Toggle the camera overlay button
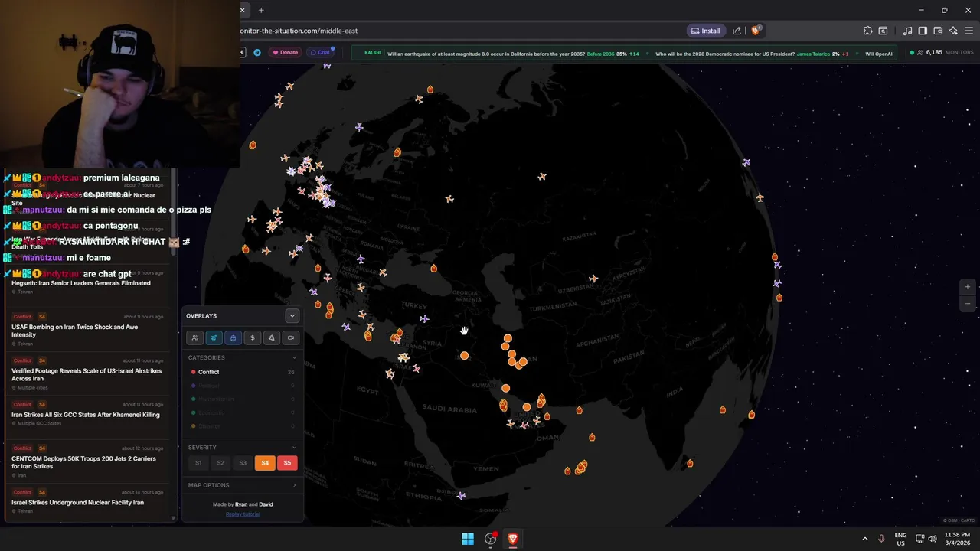 [290, 337]
